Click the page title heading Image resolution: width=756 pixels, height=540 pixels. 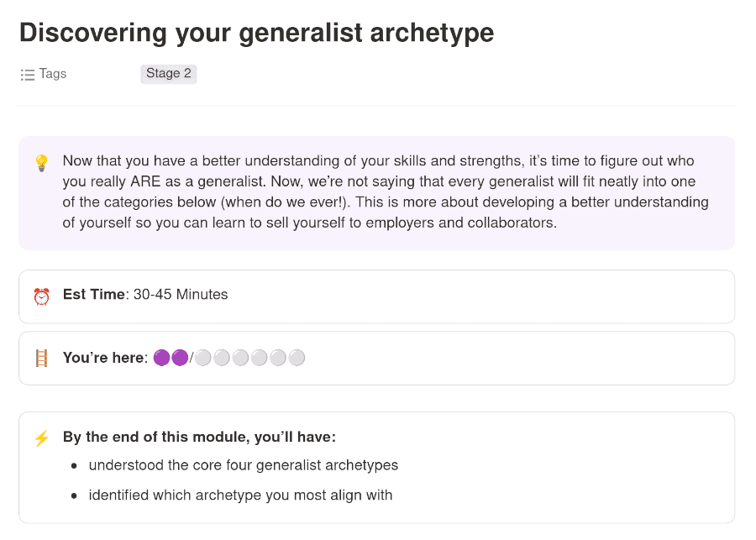pos(256,33)
